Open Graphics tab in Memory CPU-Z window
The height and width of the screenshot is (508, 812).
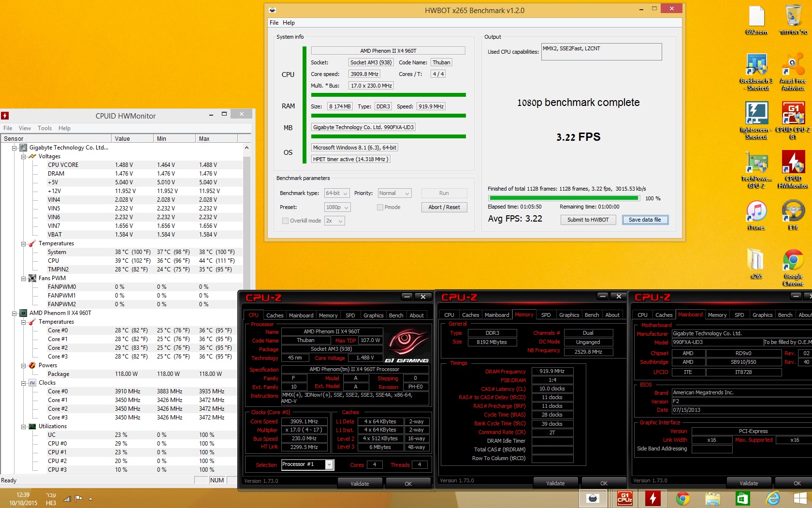point(569,315)
